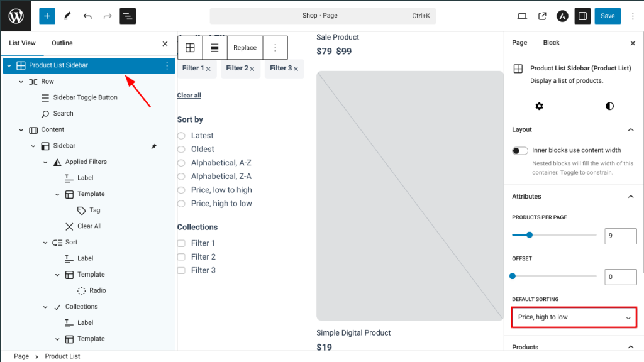Open the Default Sorting dropdown
The height and width of the screenshot is (362, 644).
pos(574,317)
